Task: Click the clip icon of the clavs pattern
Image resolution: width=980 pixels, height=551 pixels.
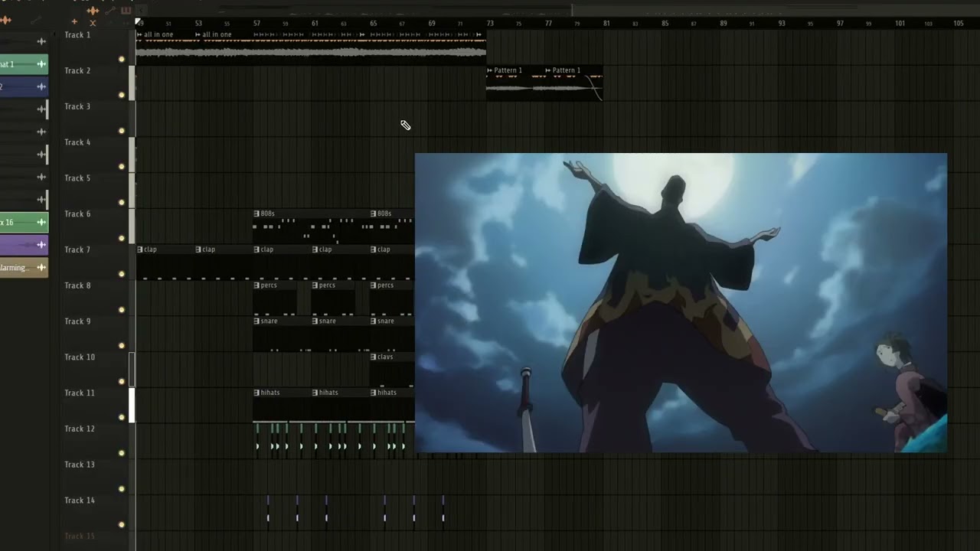Action: (x=374, y=357)
